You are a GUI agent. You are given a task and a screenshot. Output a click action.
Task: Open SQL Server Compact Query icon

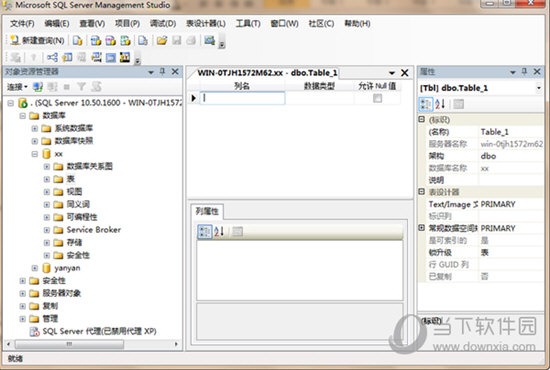tap(143, 41)
